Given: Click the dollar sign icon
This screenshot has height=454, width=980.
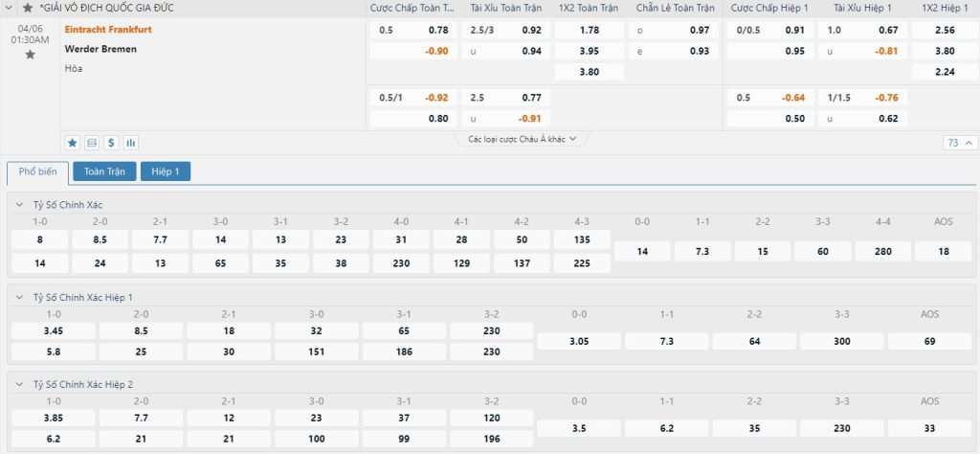Looking at the screenshot, I should (111, 143).
